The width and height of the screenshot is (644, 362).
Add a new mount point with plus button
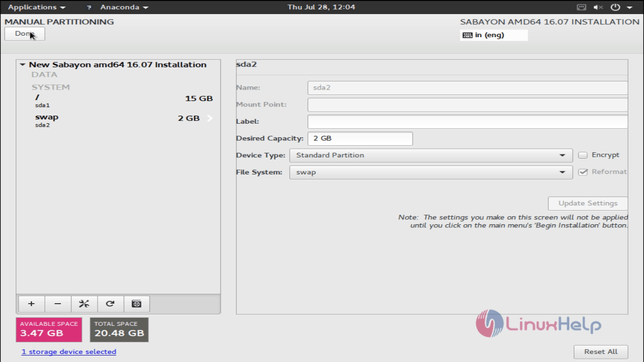click(31, 304)
